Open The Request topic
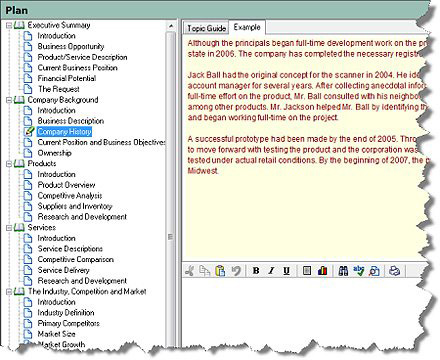 (x=58, y=89)
